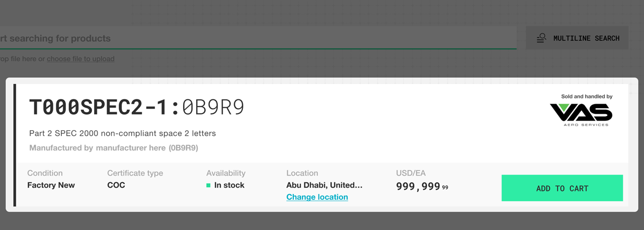The image size is (644, 230).
Task: Click the green In stock indicator dot
Action: pos(208,185)
